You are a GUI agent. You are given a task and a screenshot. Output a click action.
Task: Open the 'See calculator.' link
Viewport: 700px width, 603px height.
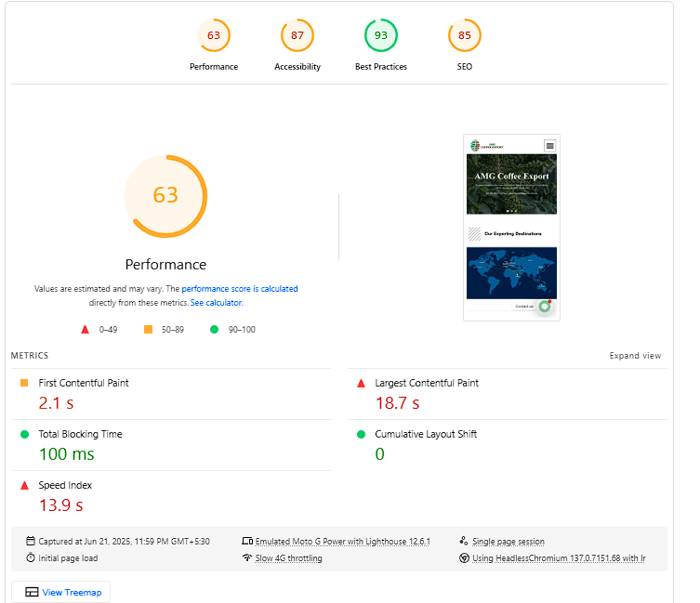pyautogui.click(x=217, y=303)
